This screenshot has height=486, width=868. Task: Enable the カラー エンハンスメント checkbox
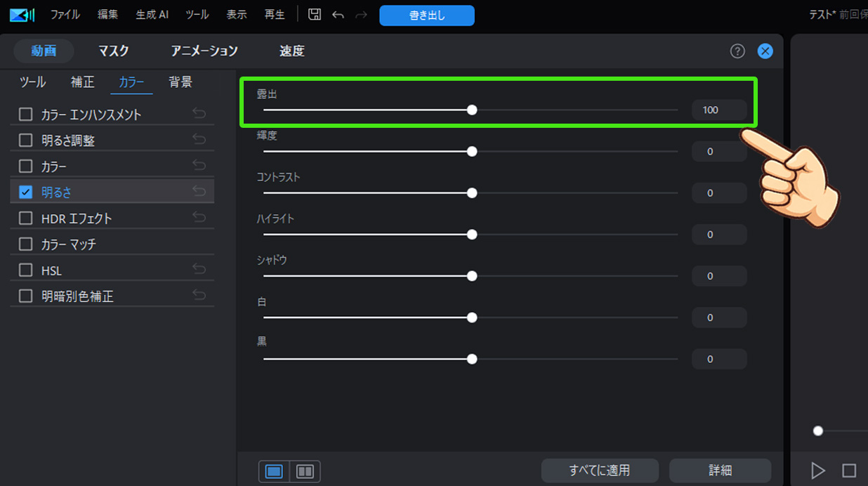pos(25,114)
